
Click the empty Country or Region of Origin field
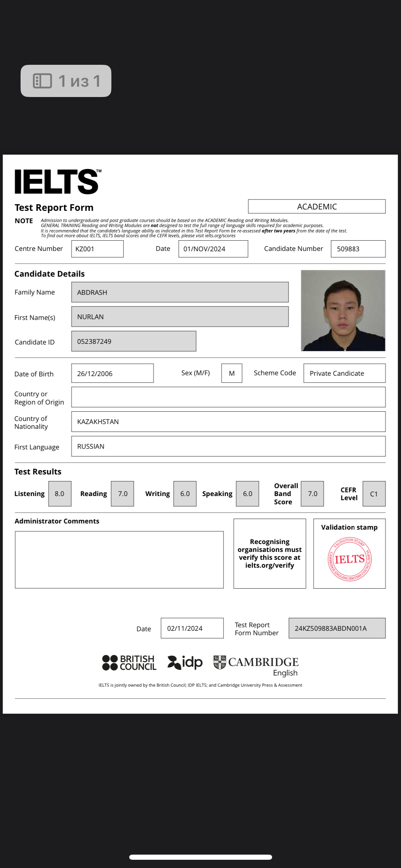point(228,397)
